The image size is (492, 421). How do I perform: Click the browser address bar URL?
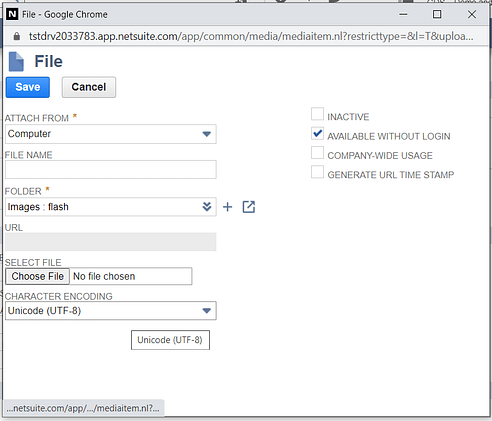tap(251, 36)
